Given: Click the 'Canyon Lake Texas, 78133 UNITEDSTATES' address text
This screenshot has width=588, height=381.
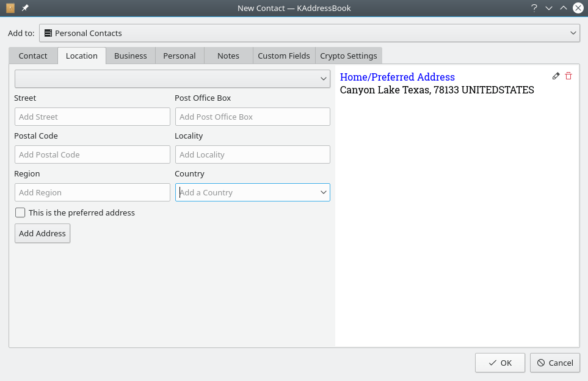Looking at the screenshot, I should tap(437, 90).
